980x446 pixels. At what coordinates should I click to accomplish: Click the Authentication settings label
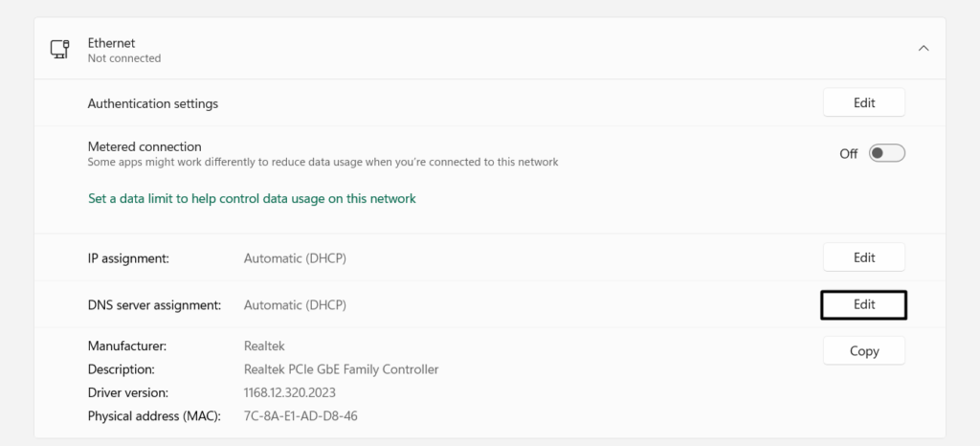coord(153,103)
